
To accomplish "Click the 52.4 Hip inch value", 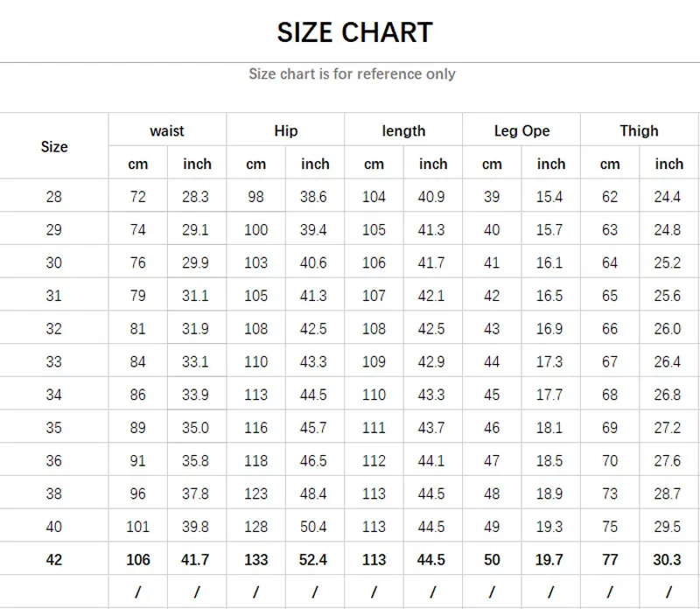I will pyautogui.click(x=315, y=559).
